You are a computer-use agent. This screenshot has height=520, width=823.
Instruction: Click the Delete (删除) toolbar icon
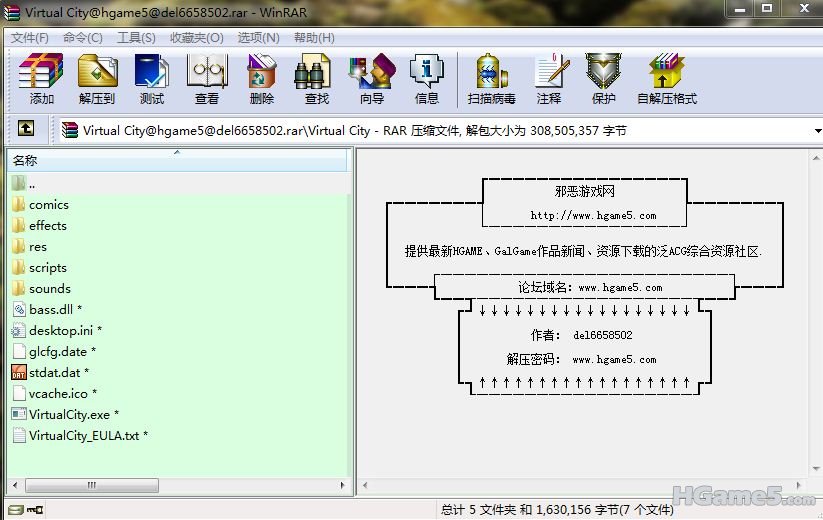click(261, 70)
